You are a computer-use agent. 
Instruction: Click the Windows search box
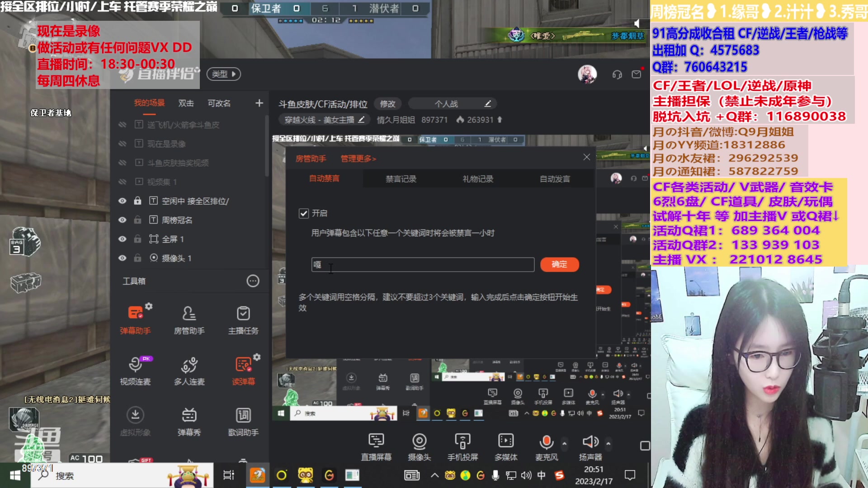[x=122, y=475]
